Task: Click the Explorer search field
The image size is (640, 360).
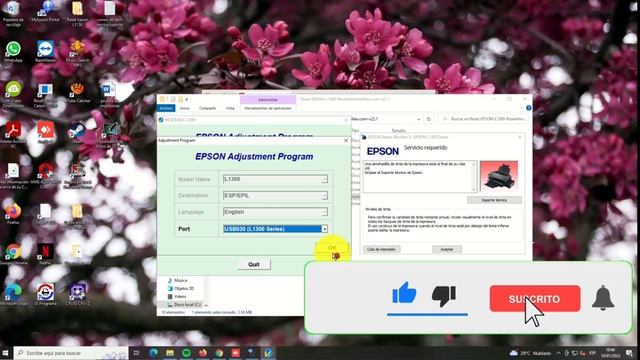Action: [484, 119]
